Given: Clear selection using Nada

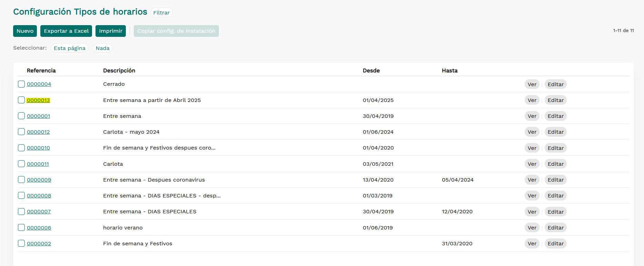Looking at the screenshot, I should [x=102, y=48].
